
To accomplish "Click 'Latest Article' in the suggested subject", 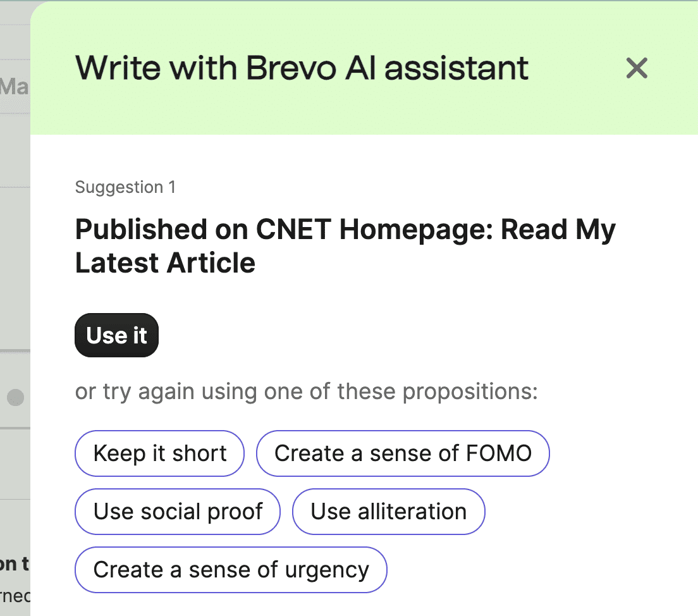I will pos(165,263).
